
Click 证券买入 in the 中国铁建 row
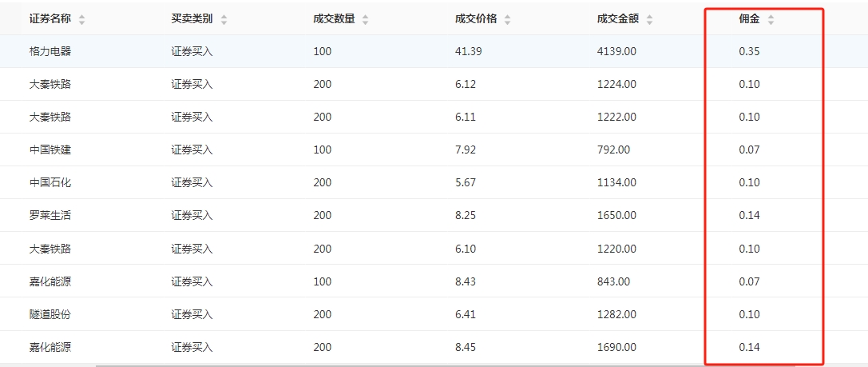[192, 150]
